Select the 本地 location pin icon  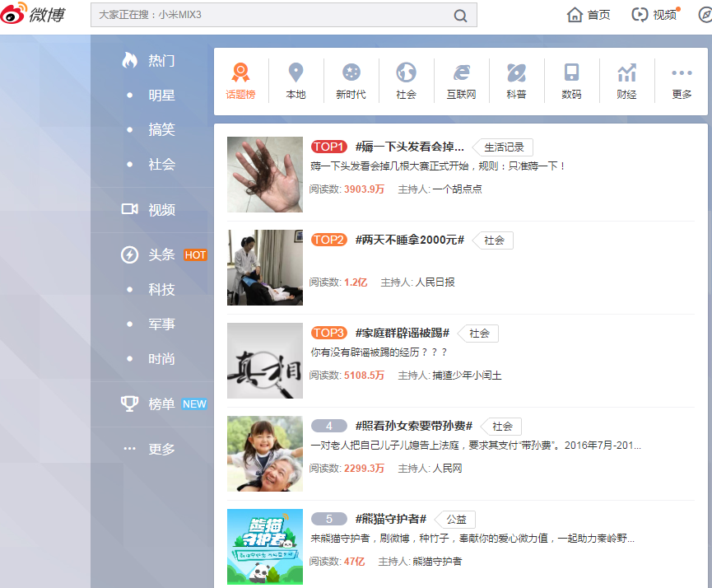(296, 73)
